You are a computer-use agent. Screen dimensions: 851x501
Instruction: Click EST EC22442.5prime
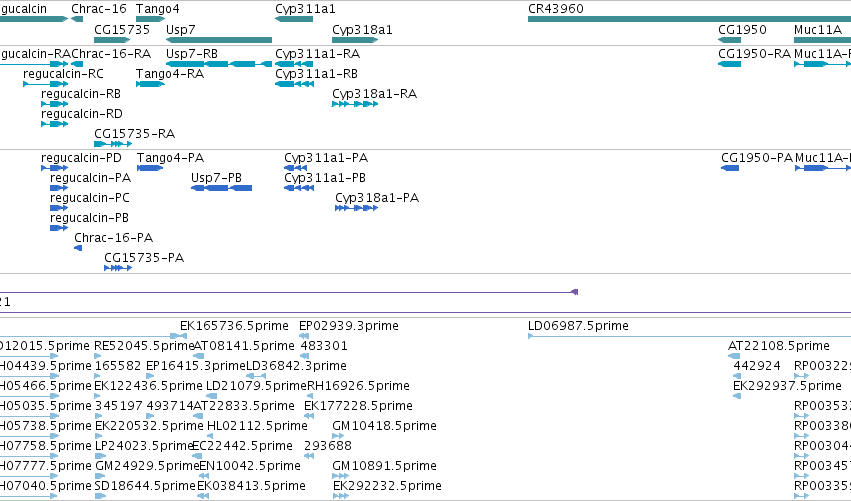[243, 445]
